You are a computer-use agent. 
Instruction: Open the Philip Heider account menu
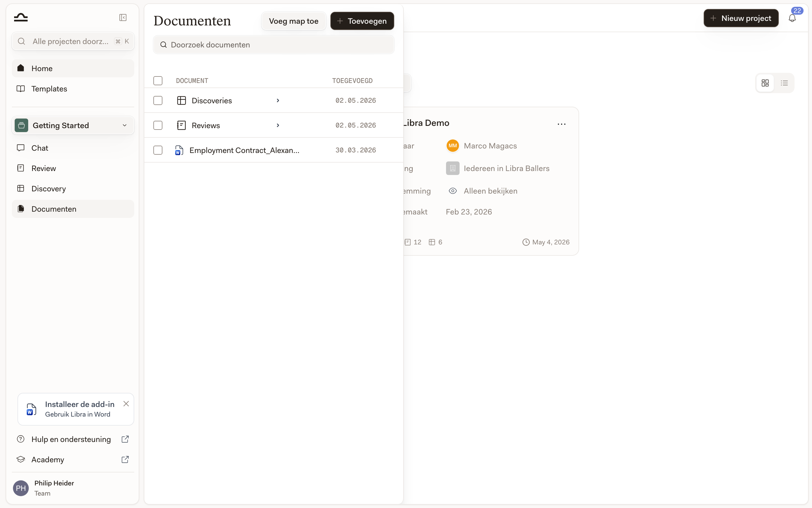[73, 488]
